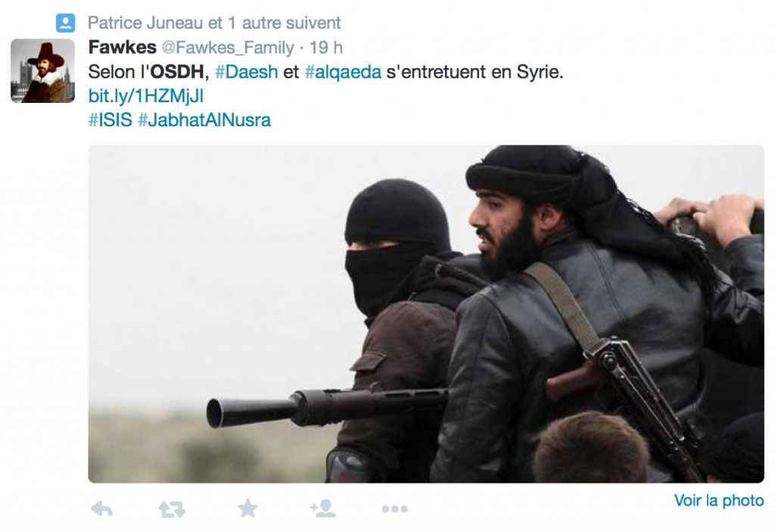The width and height of the screenshot is (775, 532).
Task: Click the bold OSDH word in tweet
Action: click(177, 72)
